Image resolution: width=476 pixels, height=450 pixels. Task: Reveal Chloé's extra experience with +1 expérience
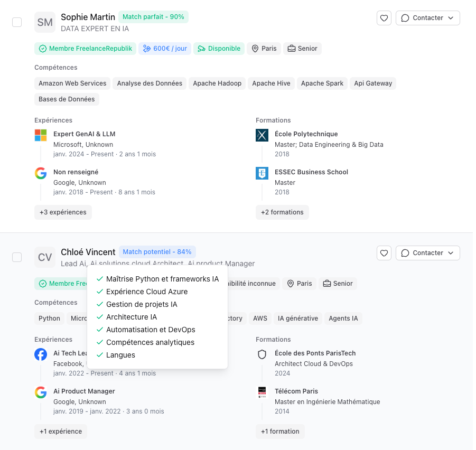click(61, 431)
